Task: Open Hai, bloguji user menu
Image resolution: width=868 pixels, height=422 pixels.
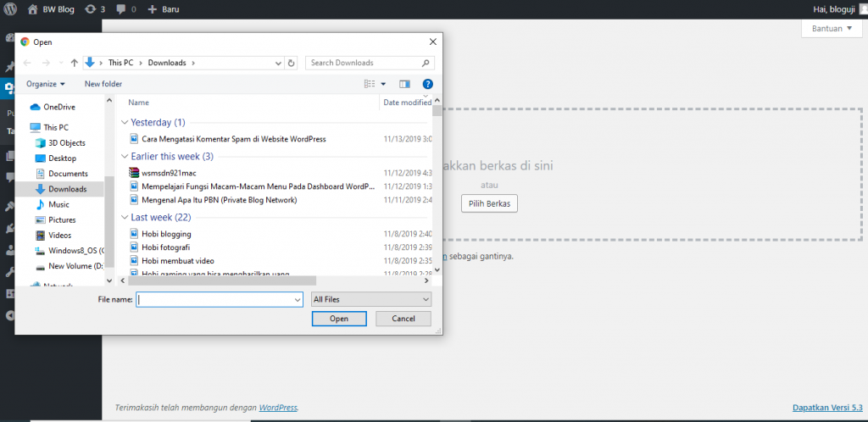Action: [840, 9]
